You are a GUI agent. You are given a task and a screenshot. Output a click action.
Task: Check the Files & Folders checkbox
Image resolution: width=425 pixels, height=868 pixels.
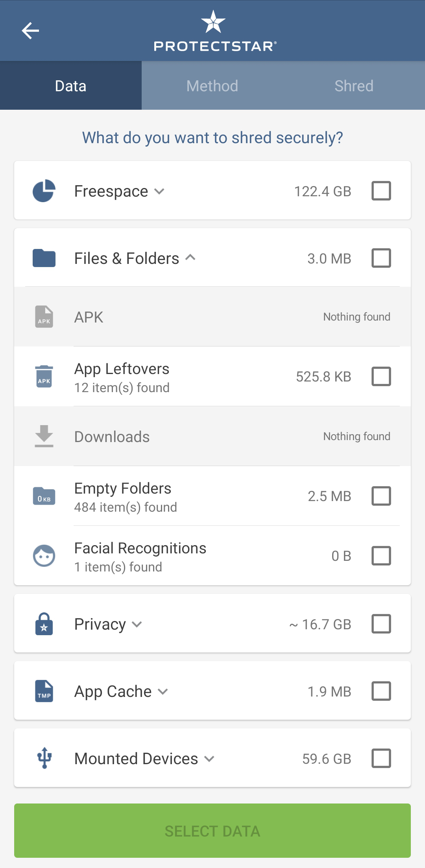(x=381, y=258)
